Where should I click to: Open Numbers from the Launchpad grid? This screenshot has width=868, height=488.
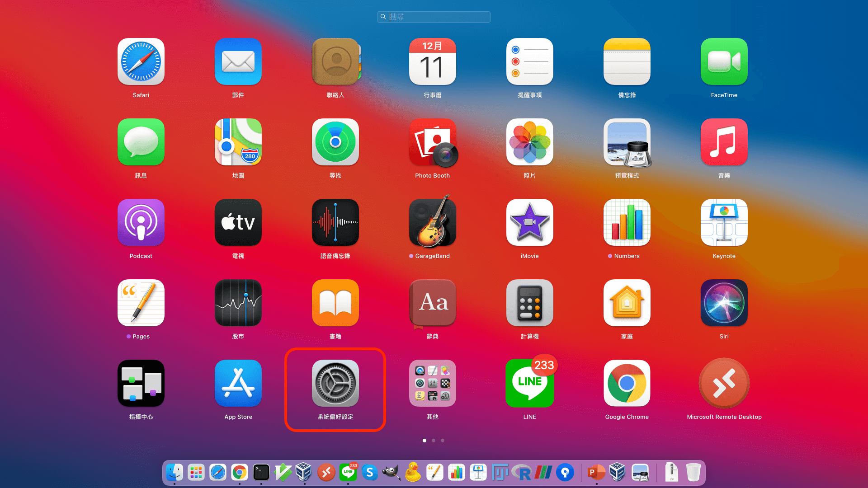coord(627,222)
